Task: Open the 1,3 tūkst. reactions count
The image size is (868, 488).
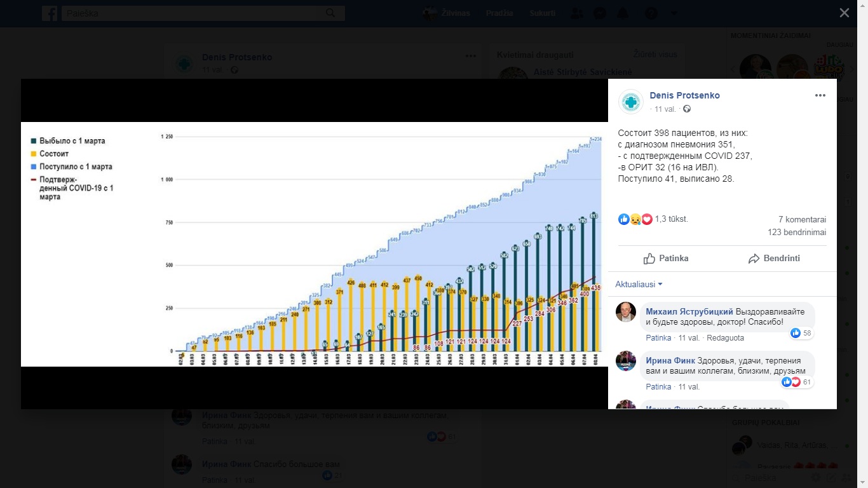Action: [x=672, y=219]
